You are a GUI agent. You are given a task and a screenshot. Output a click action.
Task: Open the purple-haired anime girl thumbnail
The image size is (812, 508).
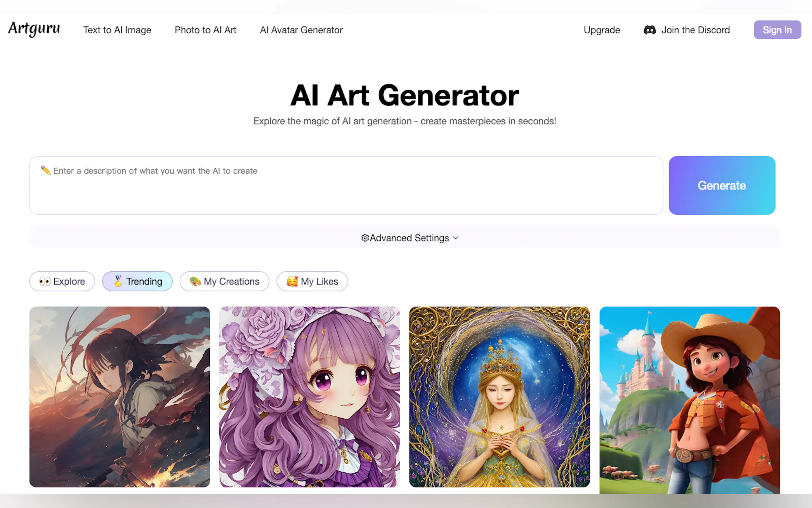click(x=309, y=397)
